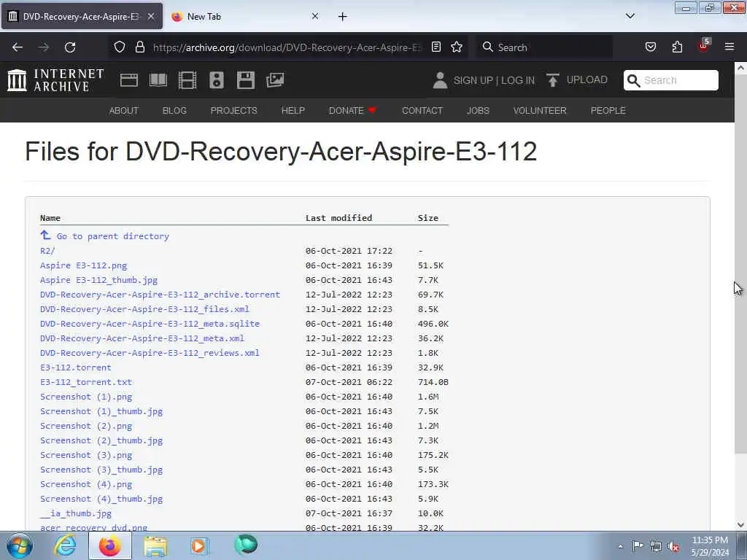Image resolution: width=747 pixels, height=560 pixels.
Task: Open the Firefox hamburger menu
Action: tap(729, 47)
